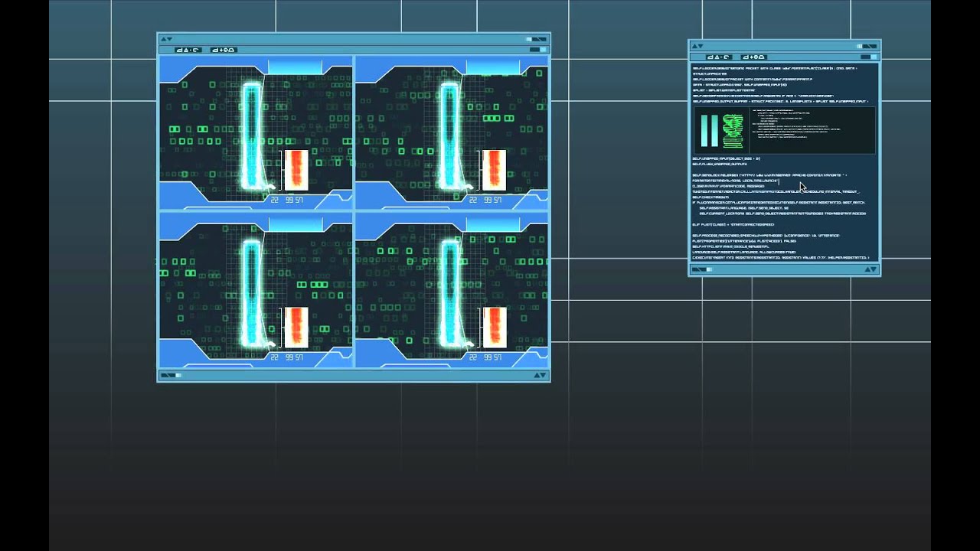
Task: Click numeric readout in bottom-right scan panel
Action: click(x=485, y=357)
